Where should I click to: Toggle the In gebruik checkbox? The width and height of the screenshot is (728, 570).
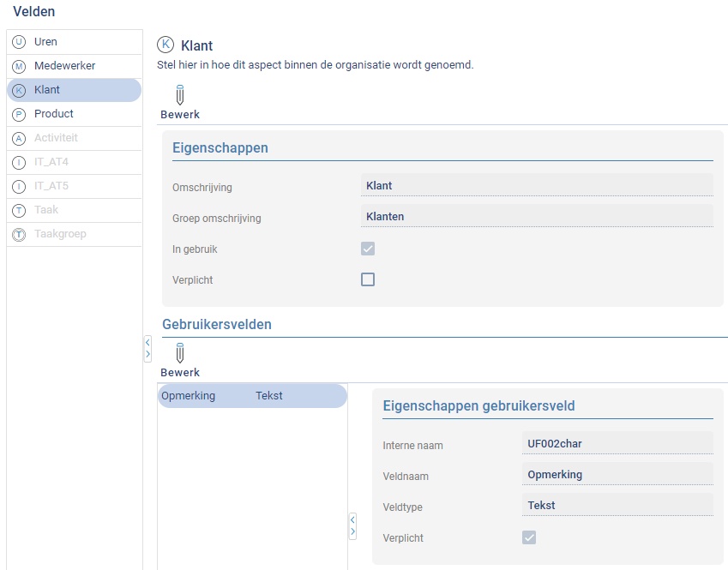click(x=368, y=249)
